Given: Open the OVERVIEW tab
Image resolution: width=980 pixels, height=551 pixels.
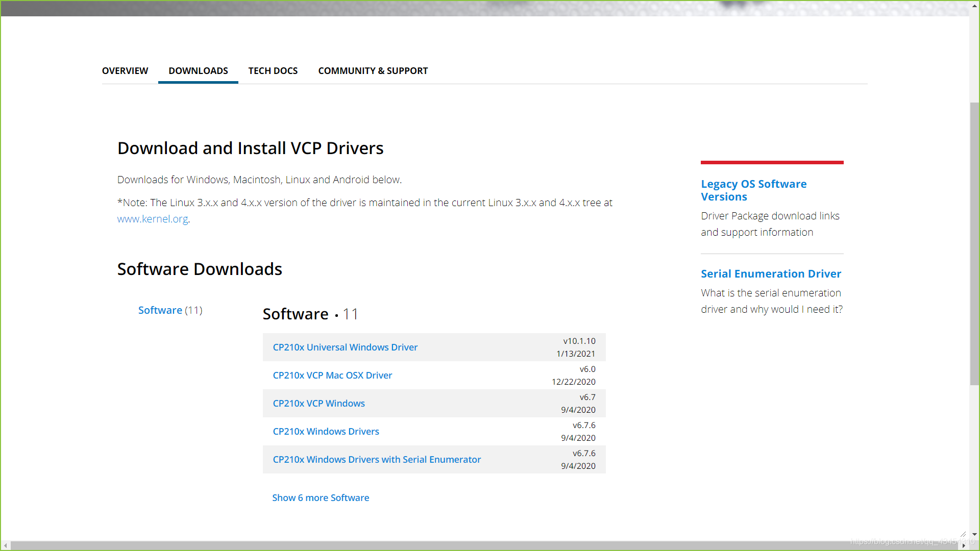Looking at the screenshot, I should [x=125, y=71].
